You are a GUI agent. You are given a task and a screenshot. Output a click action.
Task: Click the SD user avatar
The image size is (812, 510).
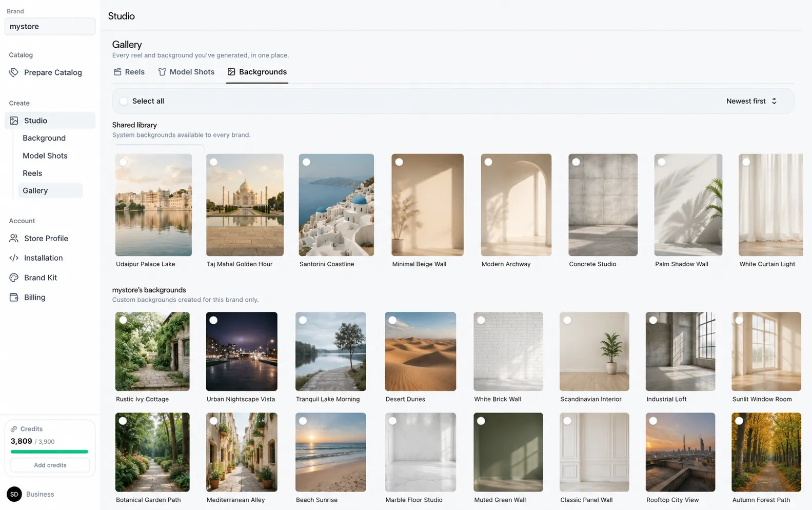pyautogui.click(x=14, y=494)
